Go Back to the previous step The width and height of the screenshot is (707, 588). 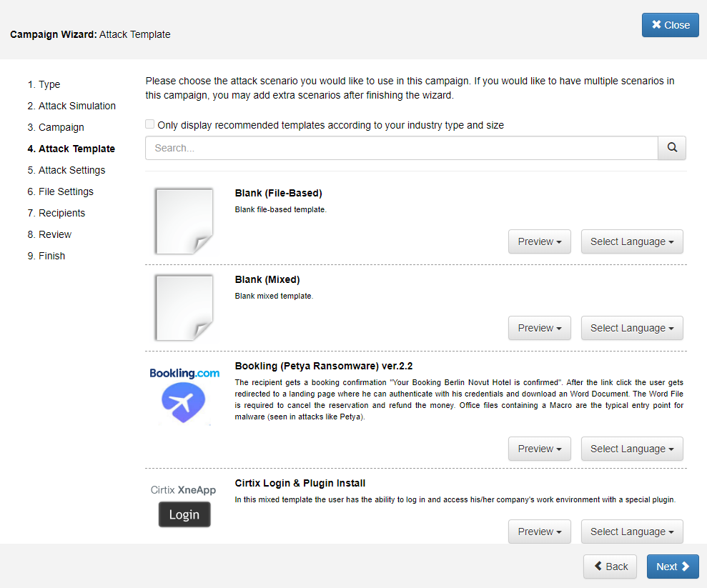pyautogui.click(x=610, y=567)
